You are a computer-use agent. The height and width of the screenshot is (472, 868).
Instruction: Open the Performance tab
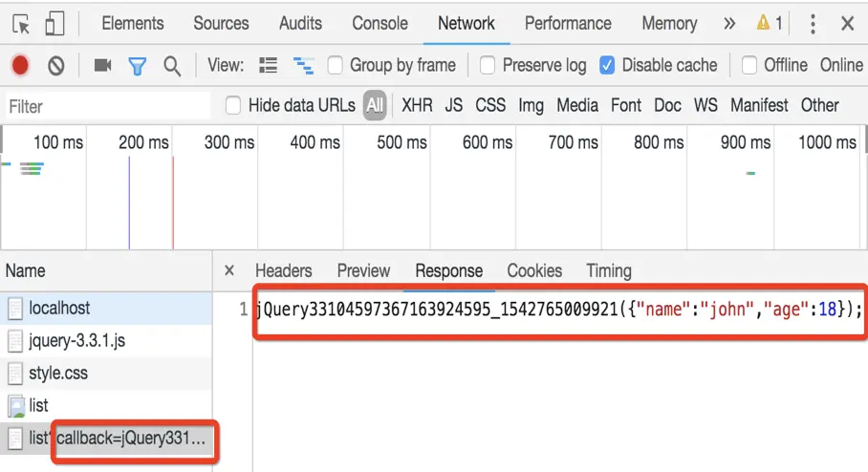coord(568,23)
